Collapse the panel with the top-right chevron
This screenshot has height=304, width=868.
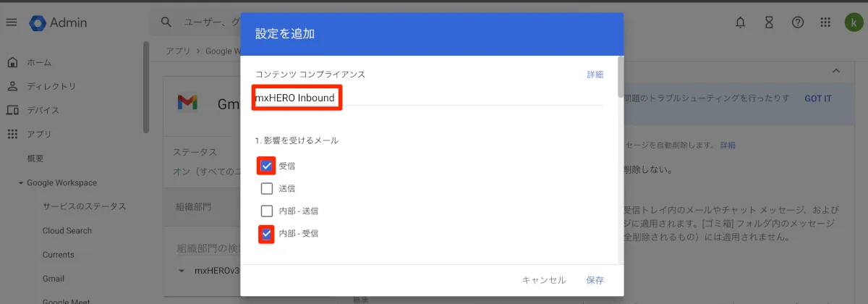click(836, 71)
